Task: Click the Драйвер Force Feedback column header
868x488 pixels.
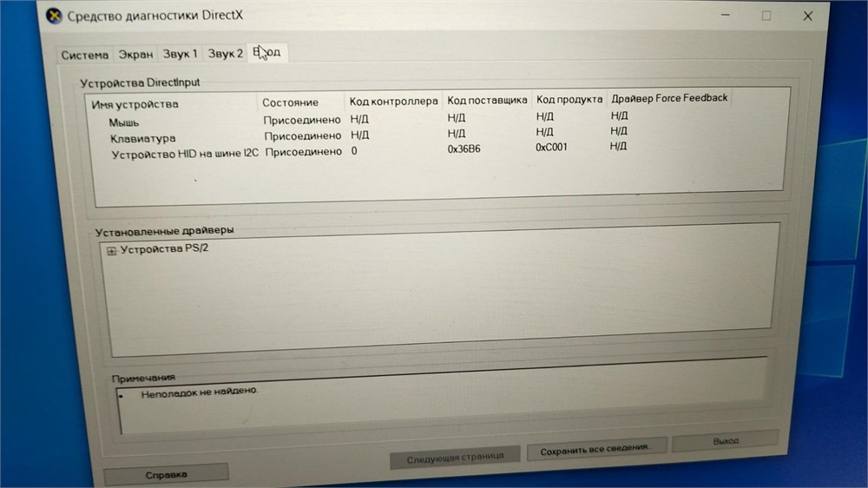Action: [x=669, y=97]
